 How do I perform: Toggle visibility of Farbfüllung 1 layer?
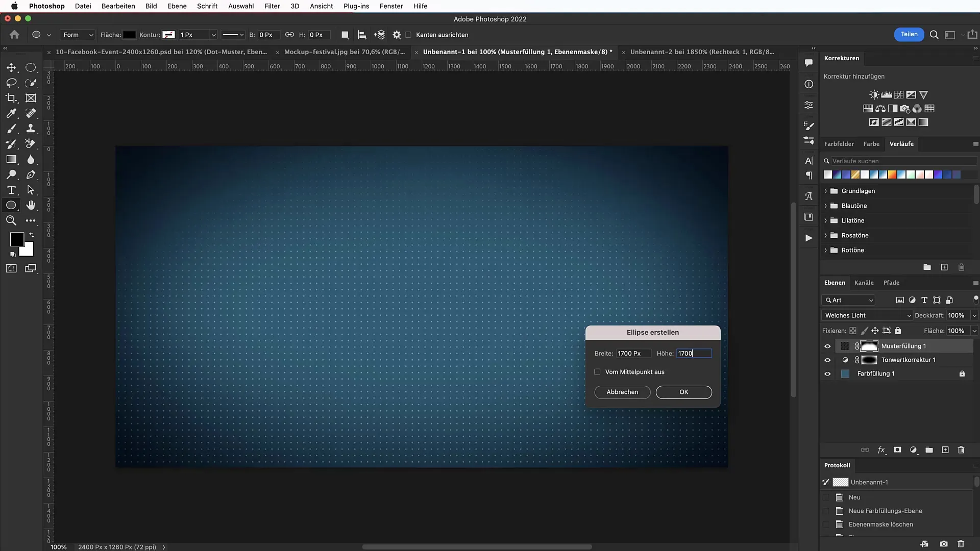[x=827, y=373]
